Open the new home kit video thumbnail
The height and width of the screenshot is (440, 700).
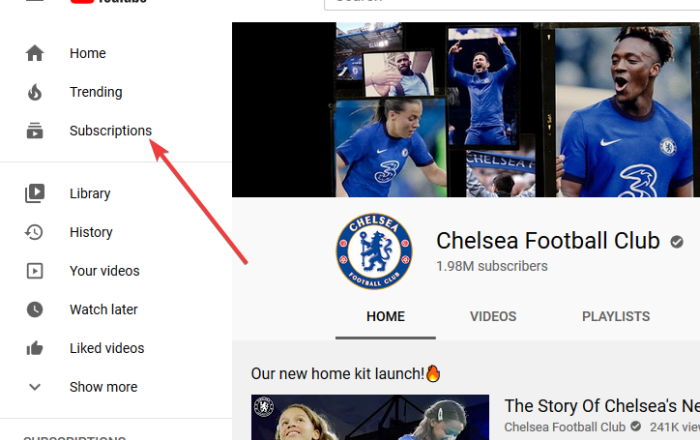click(x=370, y=417)
